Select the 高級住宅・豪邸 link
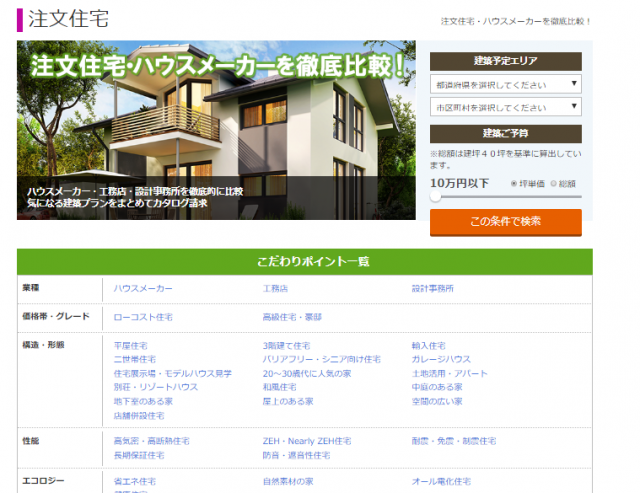This screenshot has width=640, height=493. pos(292,317)
